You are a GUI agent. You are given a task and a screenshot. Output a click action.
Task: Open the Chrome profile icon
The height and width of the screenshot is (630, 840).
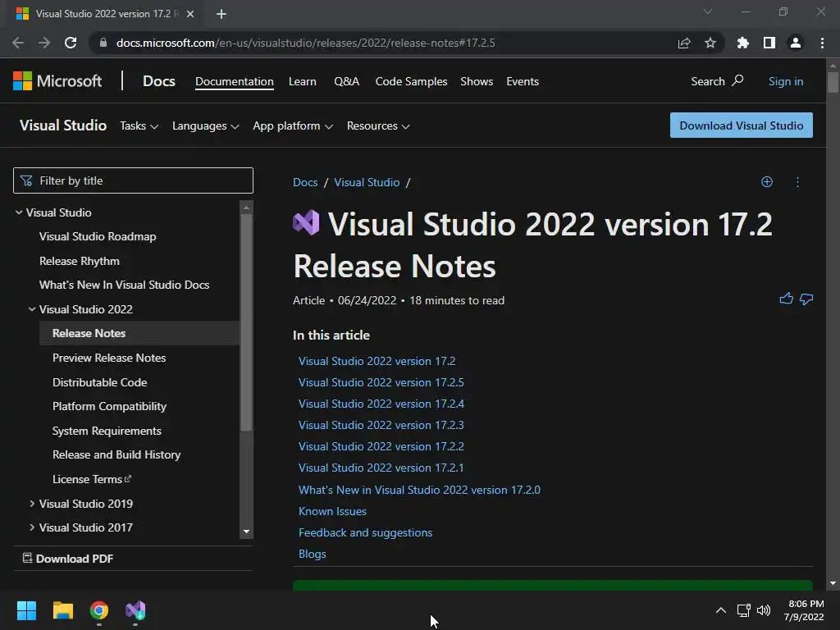tap(796, 43)
